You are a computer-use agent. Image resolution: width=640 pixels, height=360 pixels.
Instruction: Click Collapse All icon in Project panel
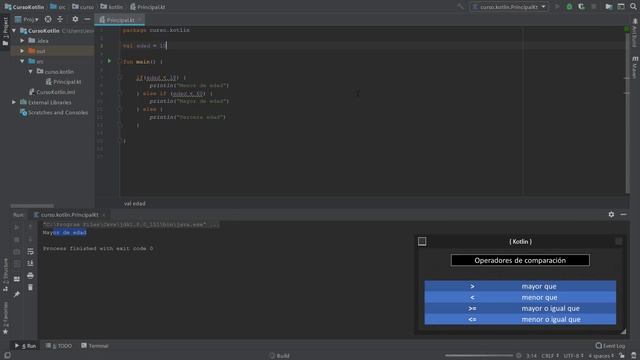point(60,19)
